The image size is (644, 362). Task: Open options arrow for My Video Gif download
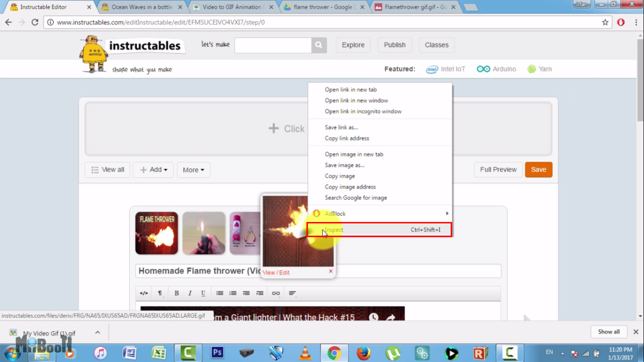tap(98, 332)
